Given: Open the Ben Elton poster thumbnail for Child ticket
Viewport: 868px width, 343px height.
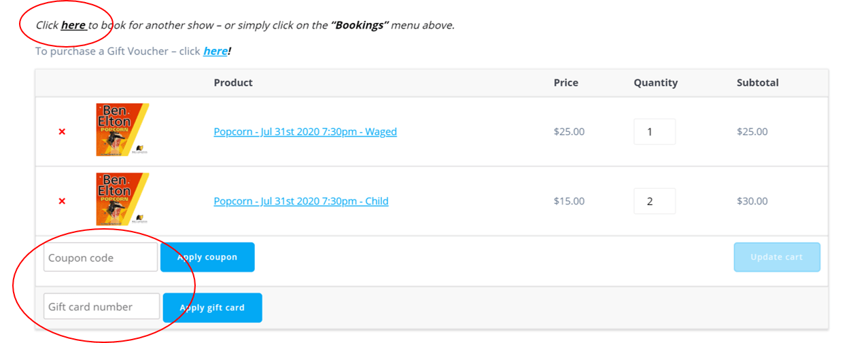Looking at the screenshot, I should 122,199.
